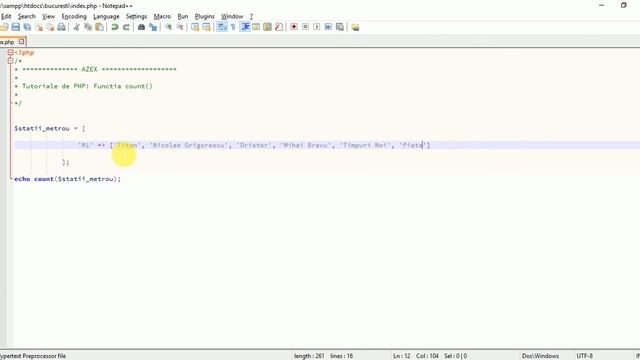
Task: Open the Language menu
Action: coord(106,16)
